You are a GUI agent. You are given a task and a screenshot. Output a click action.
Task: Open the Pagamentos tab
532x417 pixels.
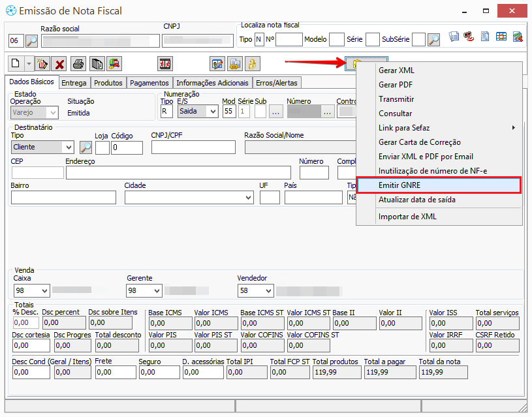point(149,83)
